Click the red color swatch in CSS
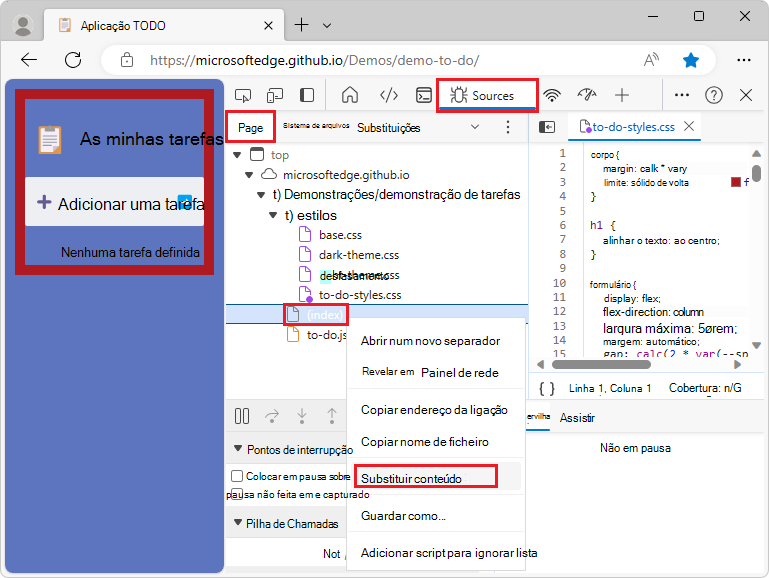The height and width of the screenshot is (578, 769). point(736,183)
